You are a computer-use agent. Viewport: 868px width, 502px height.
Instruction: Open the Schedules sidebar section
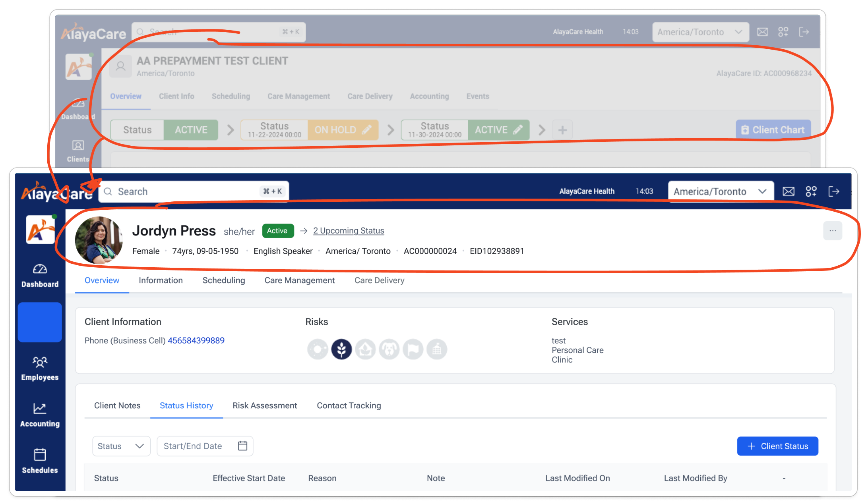[40, 461]
